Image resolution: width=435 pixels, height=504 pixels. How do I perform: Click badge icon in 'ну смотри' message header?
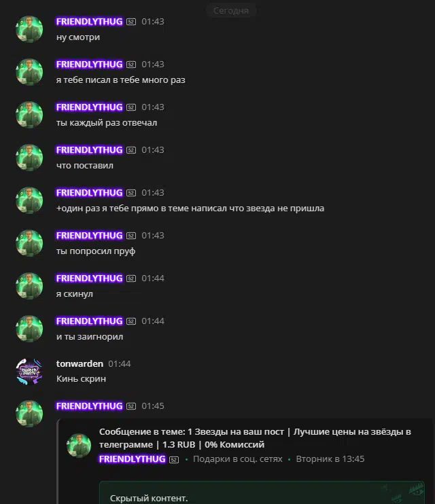point(131,22)
